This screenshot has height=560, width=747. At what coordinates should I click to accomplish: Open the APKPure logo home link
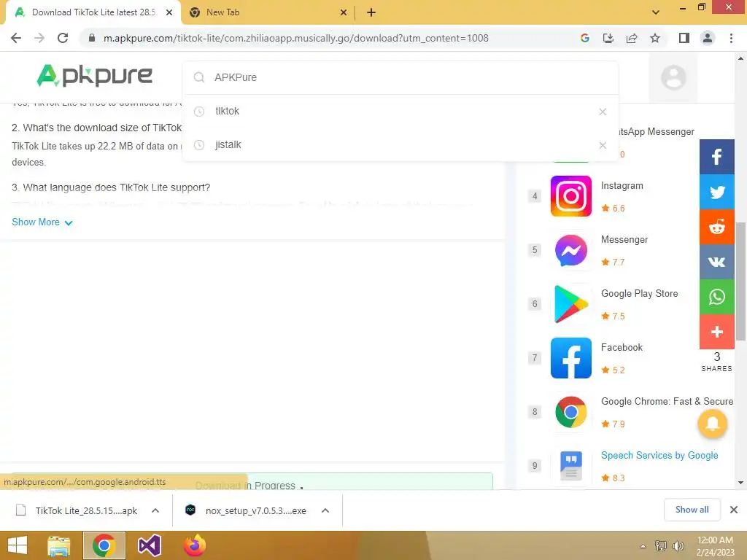click(x=94, y=76)
